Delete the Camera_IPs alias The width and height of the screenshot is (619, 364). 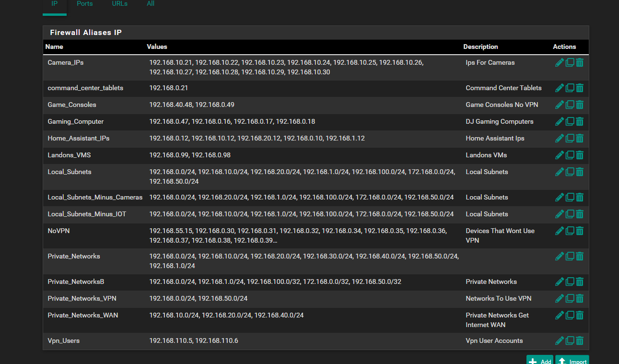[x=580, y=62]
